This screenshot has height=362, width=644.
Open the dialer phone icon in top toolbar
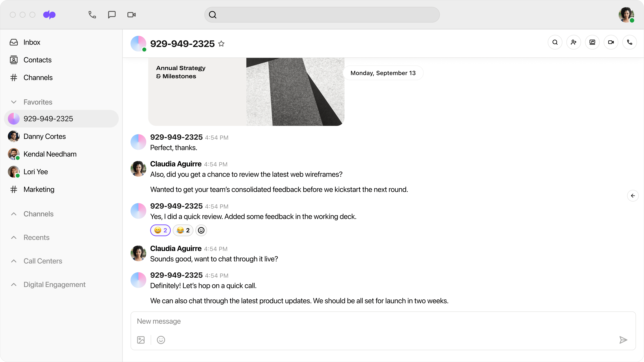click(92, 15)
